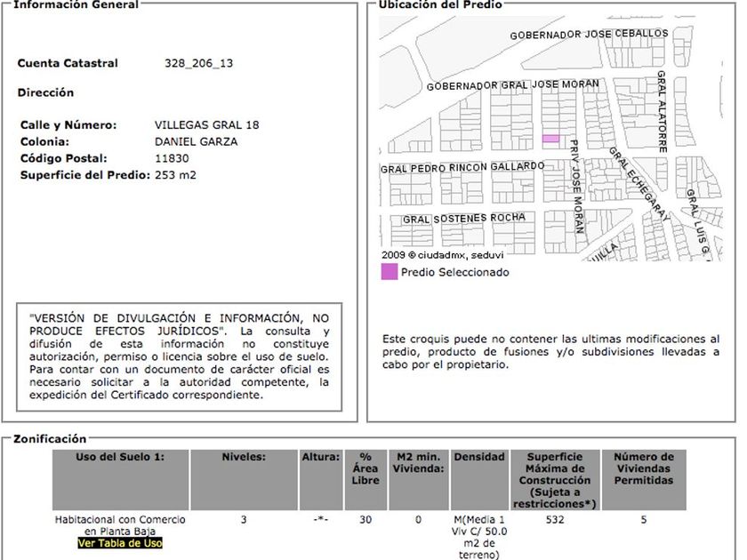Click the VERSIÓN DE DIVULGACIÓN disclaimer box

[x=179, y=356]
